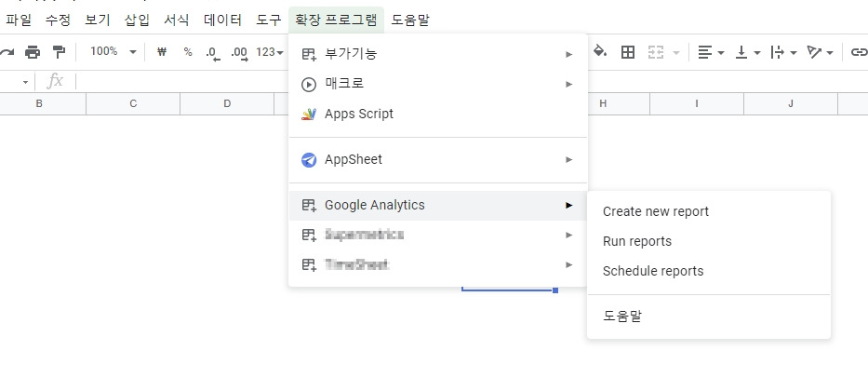This screenshot has height=391, width=868.
Task: Select the paint format roller icon
Action: pyautogui.click(x=58, y=52)
